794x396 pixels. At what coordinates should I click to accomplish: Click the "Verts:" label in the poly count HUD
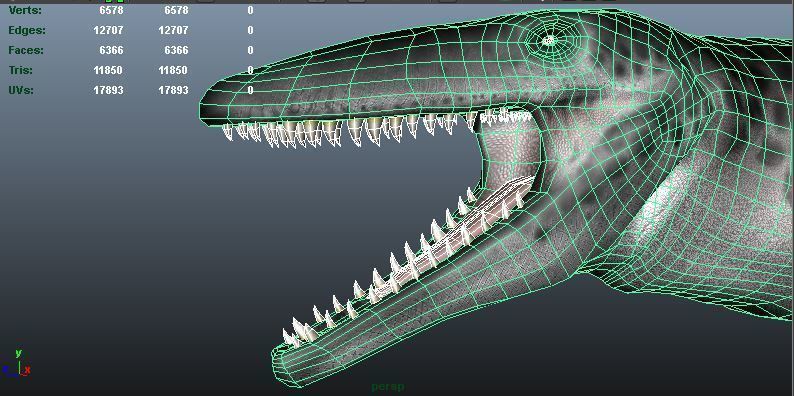[x=25, y=10]
